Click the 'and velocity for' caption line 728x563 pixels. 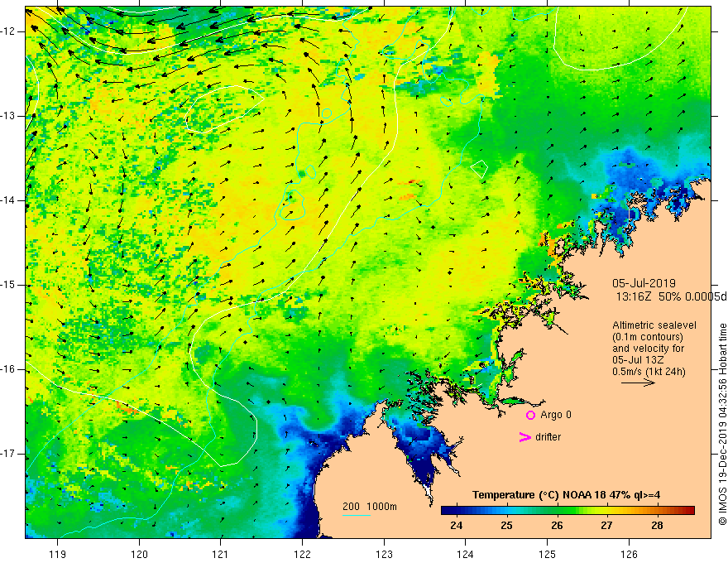pyautogui.click(x=648, y=349)
